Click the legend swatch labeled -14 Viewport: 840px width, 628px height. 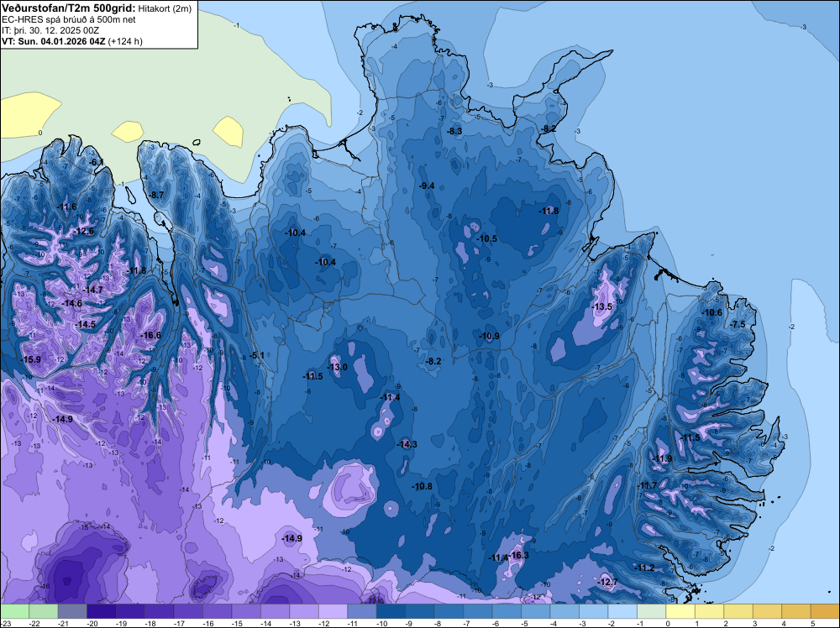[275, 611]
